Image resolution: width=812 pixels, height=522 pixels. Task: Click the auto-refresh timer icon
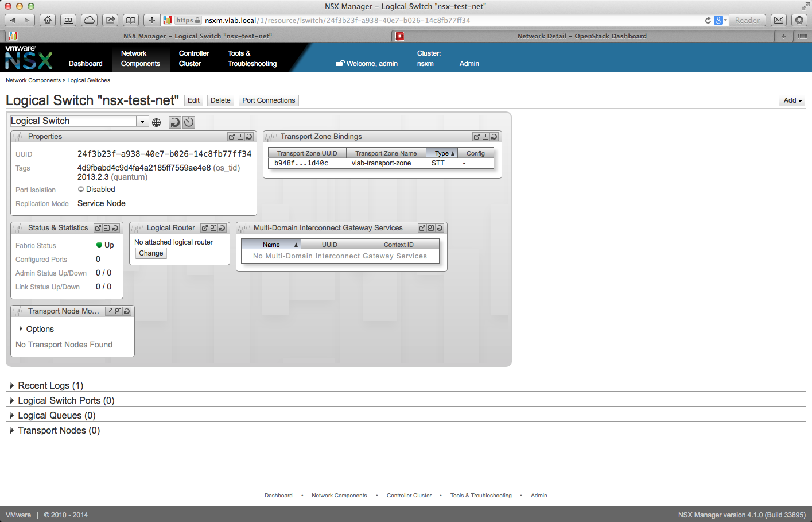coord(189,122)
